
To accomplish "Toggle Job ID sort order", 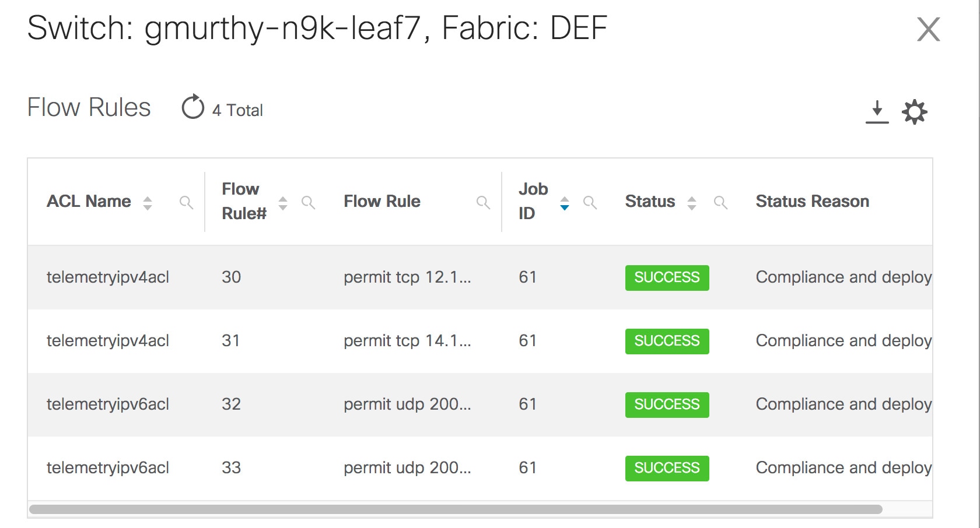I will pyautogui.click(x=564, y=203).
